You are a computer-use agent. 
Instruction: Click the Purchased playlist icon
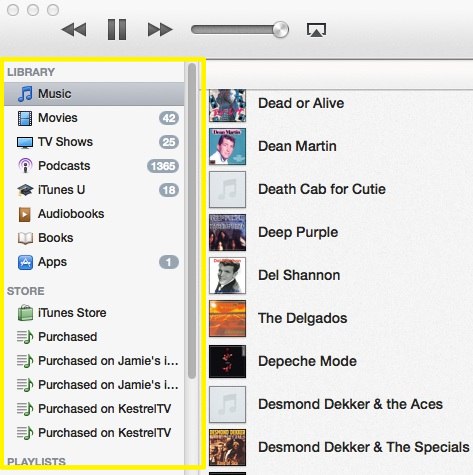(x=25, y=337)
